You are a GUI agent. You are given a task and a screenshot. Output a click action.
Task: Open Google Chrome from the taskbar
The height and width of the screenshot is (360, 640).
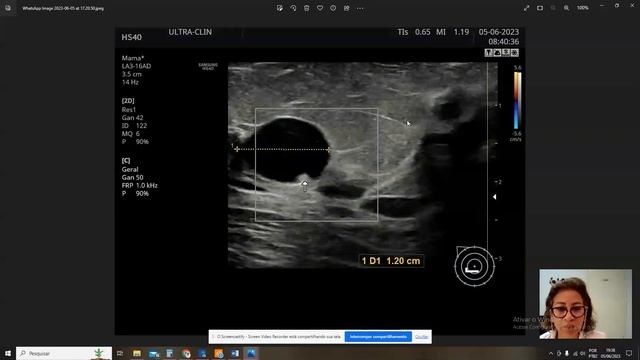(x=186, y=353)
